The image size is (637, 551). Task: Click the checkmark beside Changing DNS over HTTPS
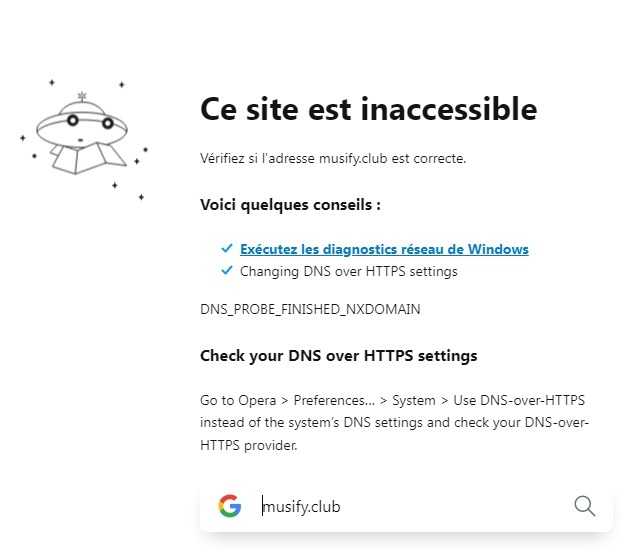[227, 271]
